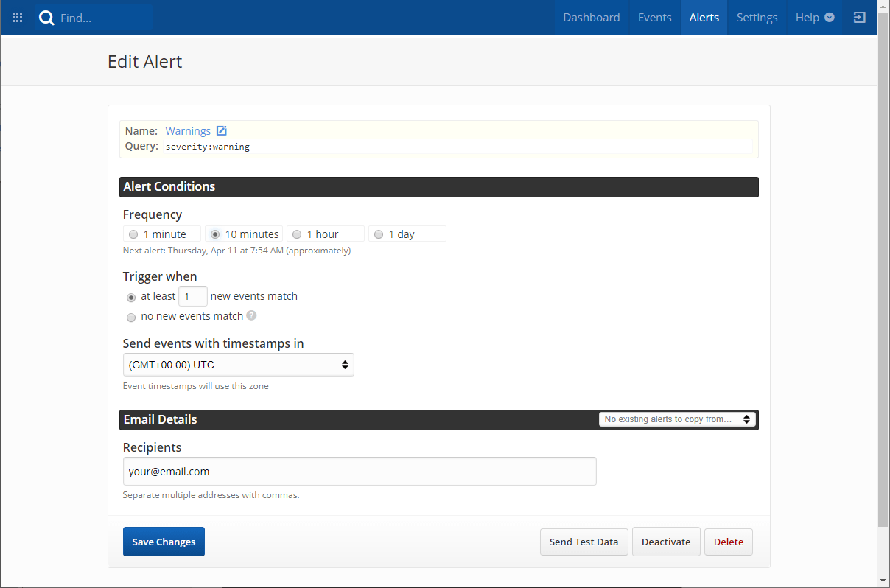Click the Save Changes button
Image resolution: width=890 pixels, height=588 pixels.
[x=164, y=542]
